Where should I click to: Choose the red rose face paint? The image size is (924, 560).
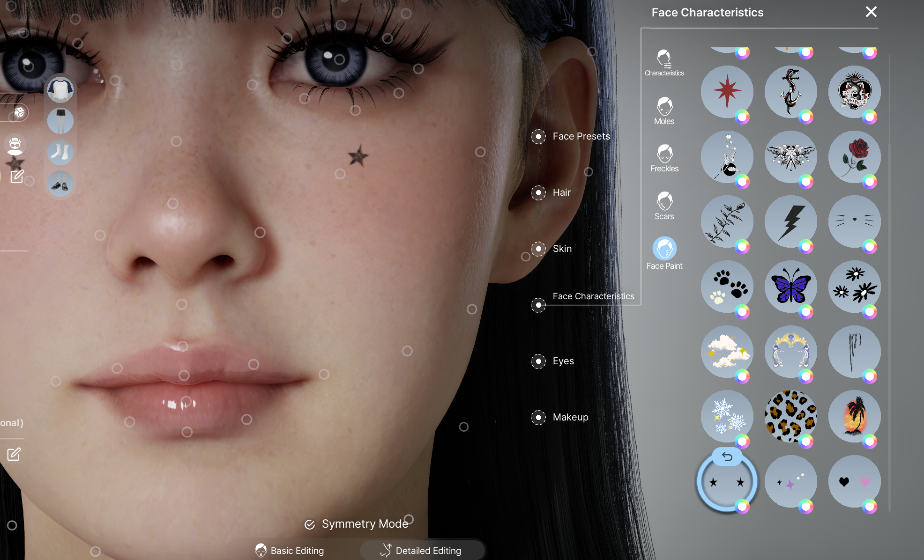tap(854, 156)
